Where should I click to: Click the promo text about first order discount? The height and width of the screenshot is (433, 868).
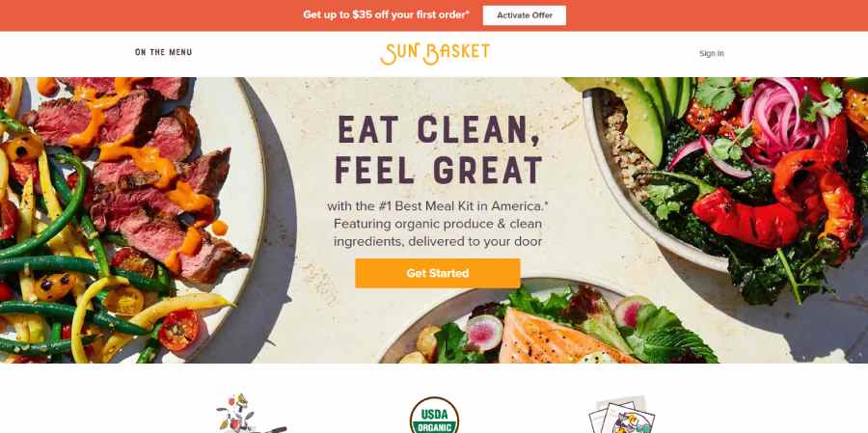[x=386, y=15]
